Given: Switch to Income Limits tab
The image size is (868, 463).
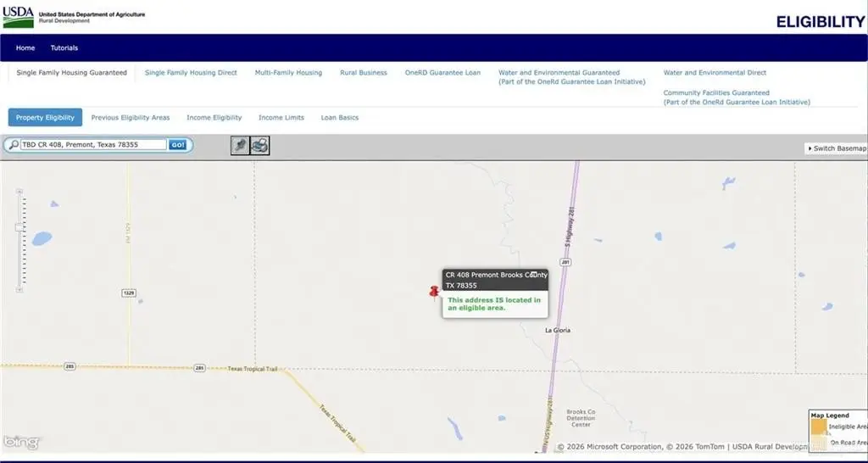Looking at the screenshot, I should point(281,118).
